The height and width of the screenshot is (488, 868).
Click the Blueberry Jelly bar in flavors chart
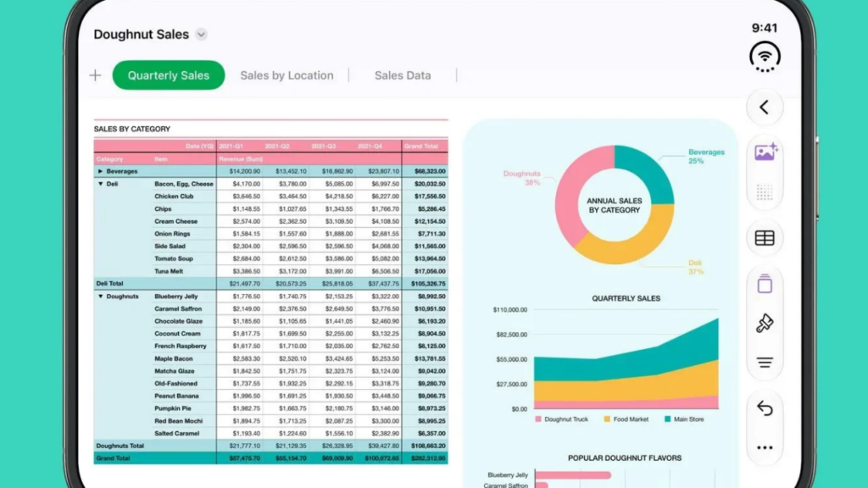click(573, 475)
